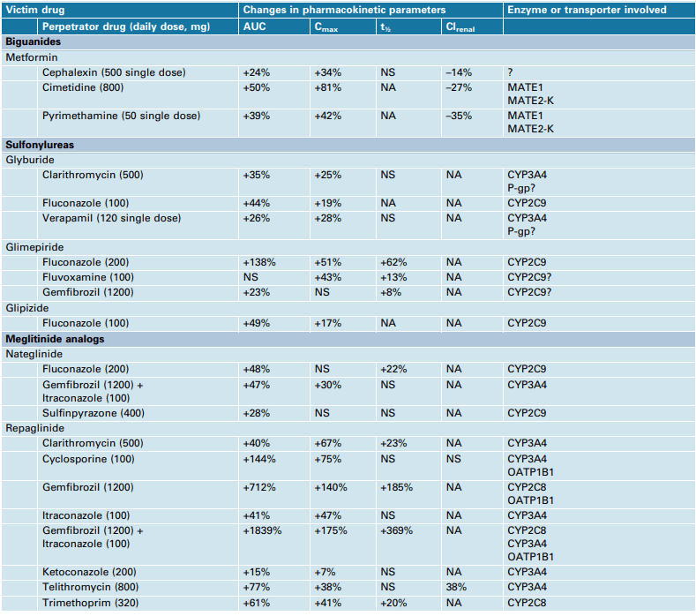
Task: Click the "?" enzyme cell for Cephalexin
Action: pos(510,72)
